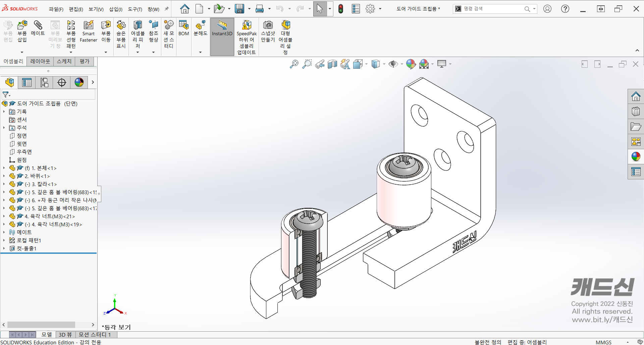Image resolution: width=644 pixels, height=345 pixels.
Task: Switch to 스케치 tab
Action: [64, 61]
